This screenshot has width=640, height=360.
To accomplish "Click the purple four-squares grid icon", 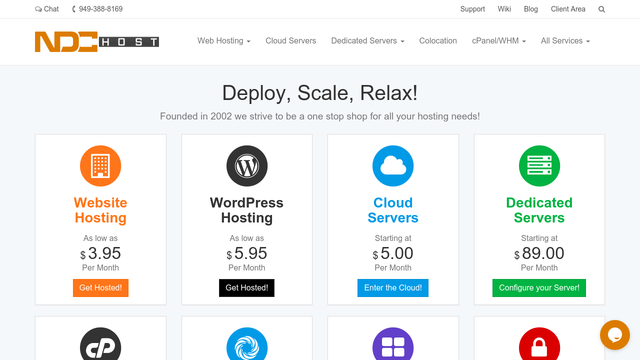I will 393,344.
